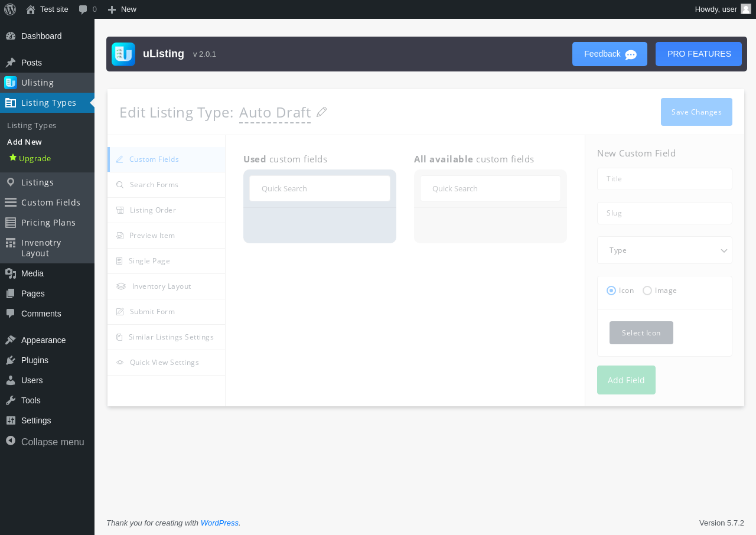This screenshot has height=535, width=756.
Task: Click the Pages sidebar icon
Action: click(11, 293)
